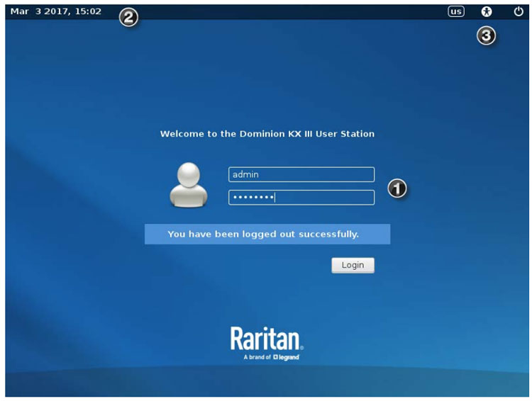Focus the username field containing admin

click(x=301, y=174)
